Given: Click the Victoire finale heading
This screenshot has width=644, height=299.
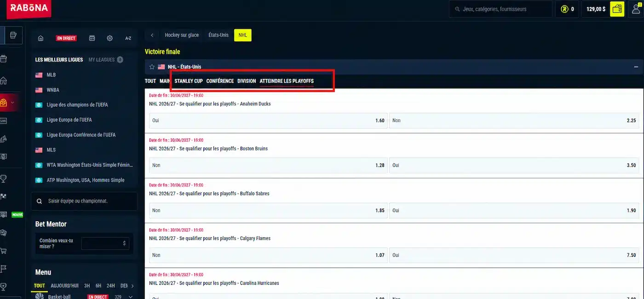Looking at the screenshot, I should pyautogui.click(x=162, y=52).
